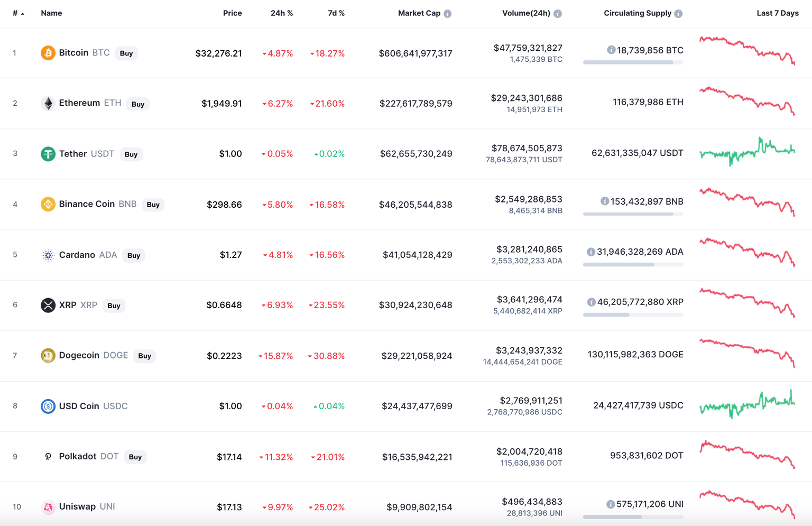
Task: Sort by the 7d % column header
Action: click(x=336, y=13)
